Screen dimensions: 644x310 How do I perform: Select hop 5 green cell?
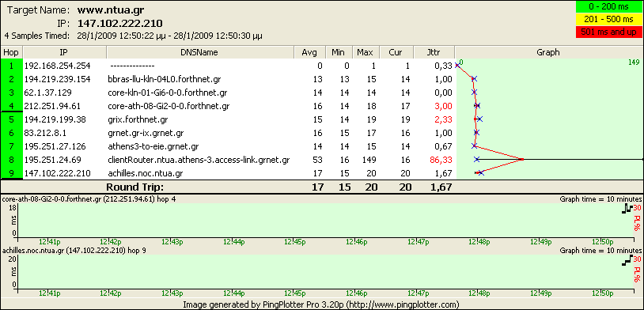pos(12,119)
